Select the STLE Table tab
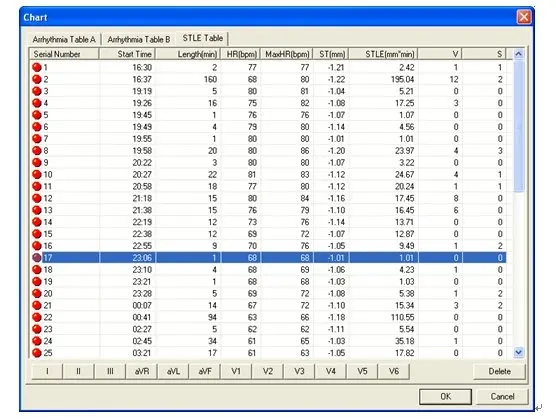 coord(202,38)
